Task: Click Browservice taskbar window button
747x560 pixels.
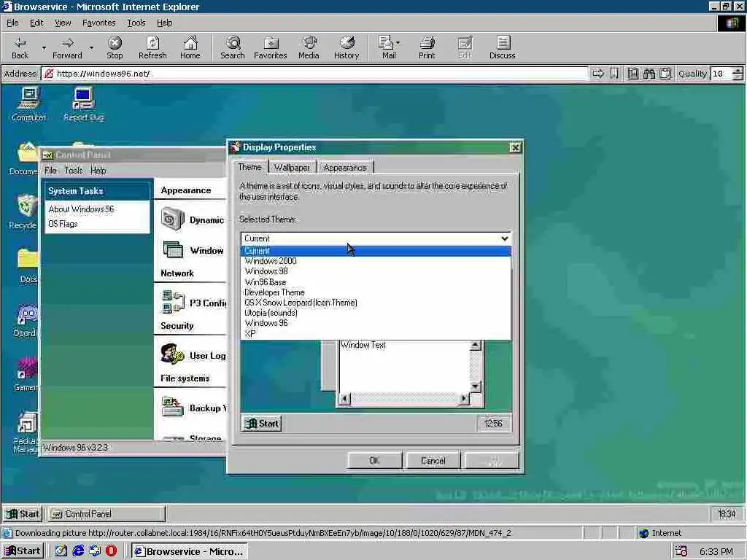Action: [x=189, y=551]
